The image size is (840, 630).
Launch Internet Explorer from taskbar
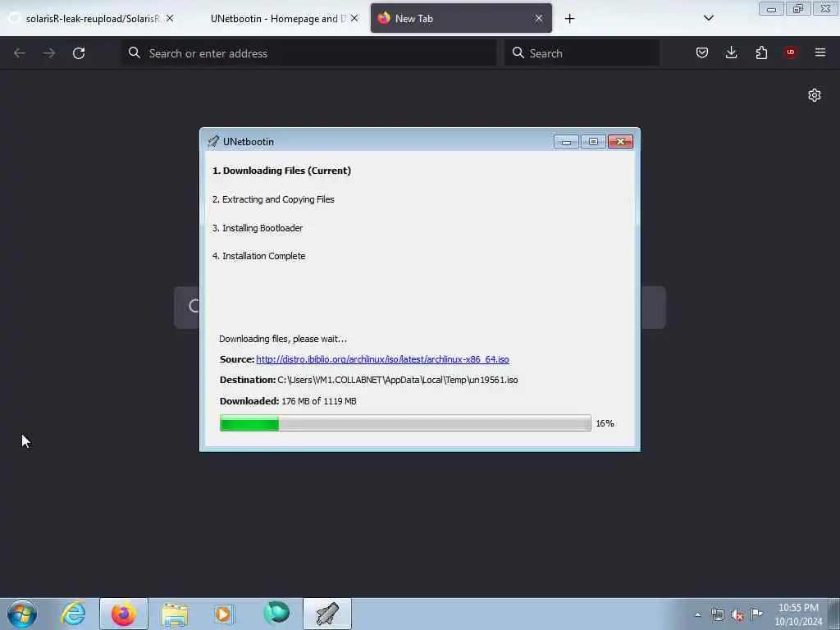(x=73, y=614)
